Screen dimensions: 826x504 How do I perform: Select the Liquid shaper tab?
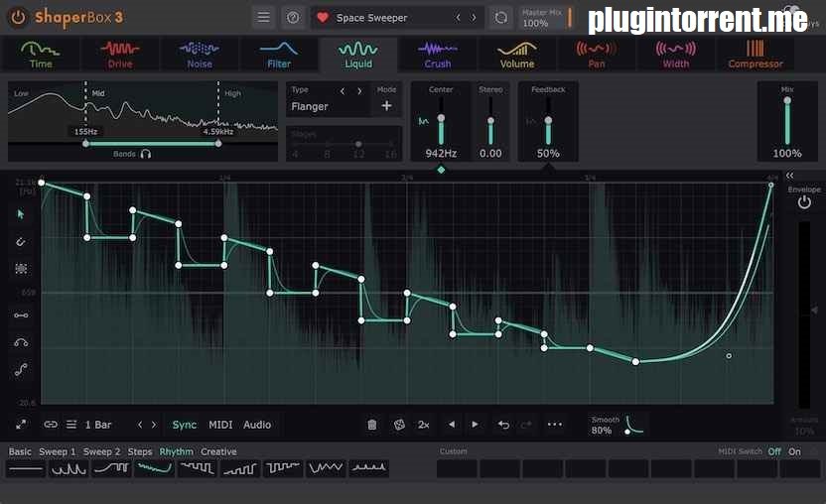tap(358, 55)
